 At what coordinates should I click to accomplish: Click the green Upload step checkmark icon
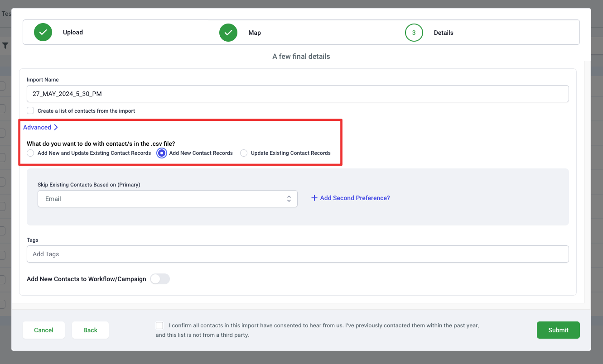pos(43,33)
